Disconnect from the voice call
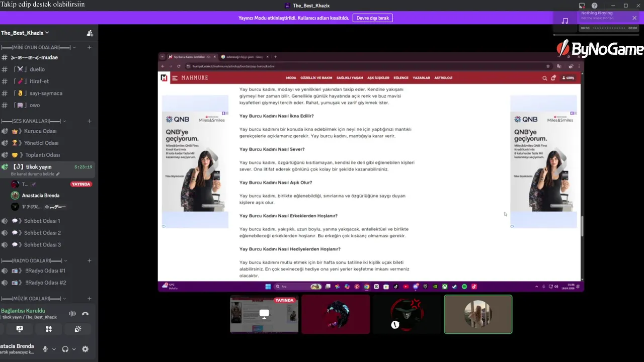 click(x=85, y=314)
